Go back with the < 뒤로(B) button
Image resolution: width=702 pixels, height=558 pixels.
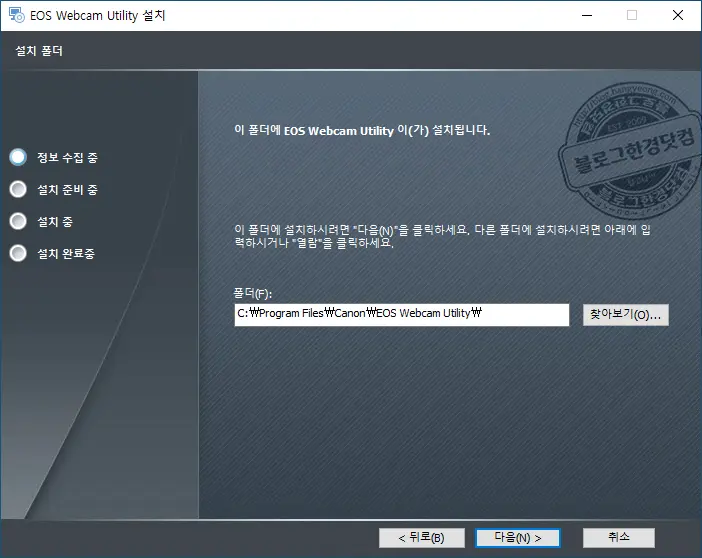click(x=421, y=537)
